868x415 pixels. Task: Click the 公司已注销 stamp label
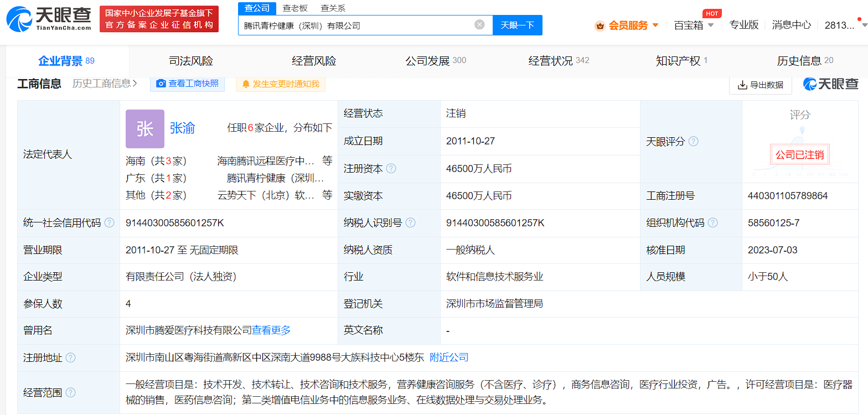(800, 155)
